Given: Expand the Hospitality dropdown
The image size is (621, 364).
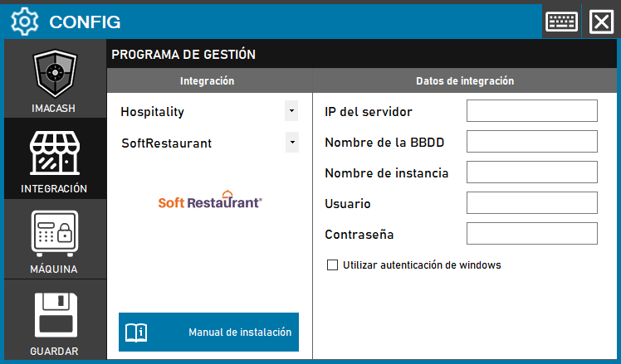Looking at the screenshot, I should coord(291,110).
